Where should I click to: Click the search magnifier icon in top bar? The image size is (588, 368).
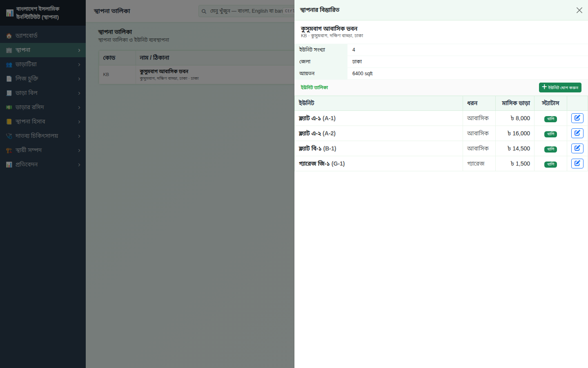pos(204,11)
